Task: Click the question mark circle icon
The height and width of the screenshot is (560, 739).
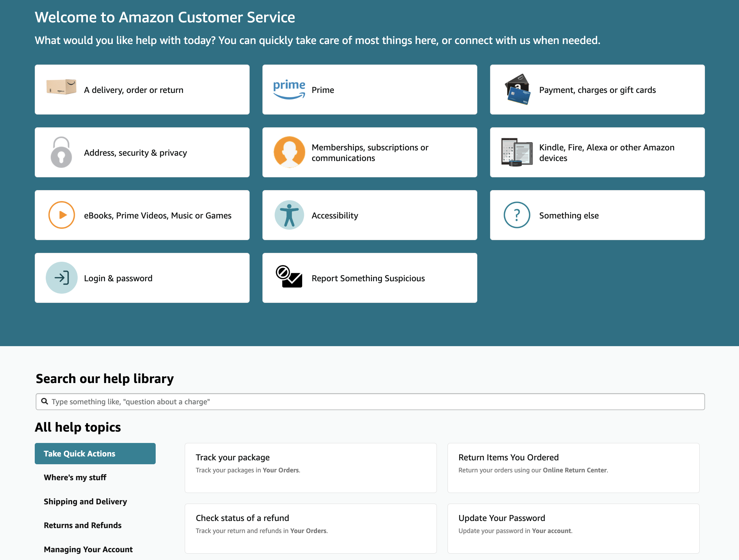Action: coord(517,215)
